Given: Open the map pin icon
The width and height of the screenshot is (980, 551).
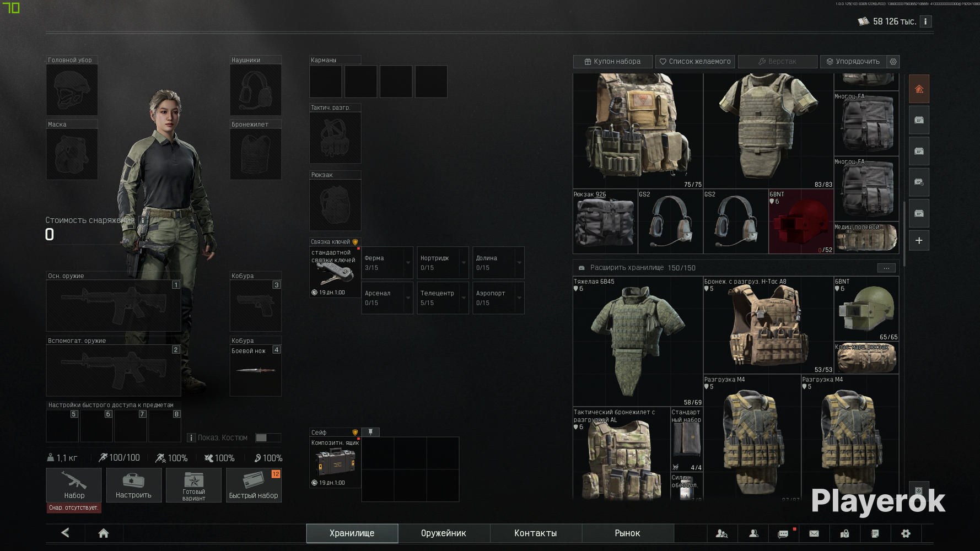Looking at the screenshot, I should pos(844,533).
